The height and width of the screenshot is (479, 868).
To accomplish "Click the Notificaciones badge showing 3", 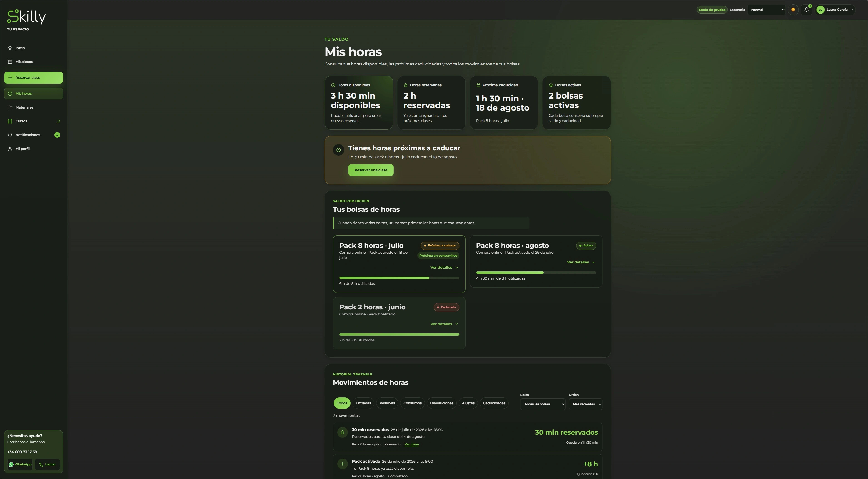I will click(x=57, y=135).
